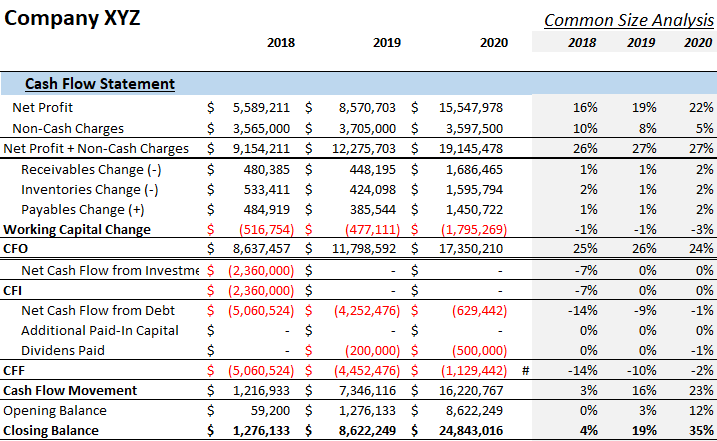Select 2020 Closing Balance 24,843,016
This screenshot has height=441, width=717.
point(471,430)
